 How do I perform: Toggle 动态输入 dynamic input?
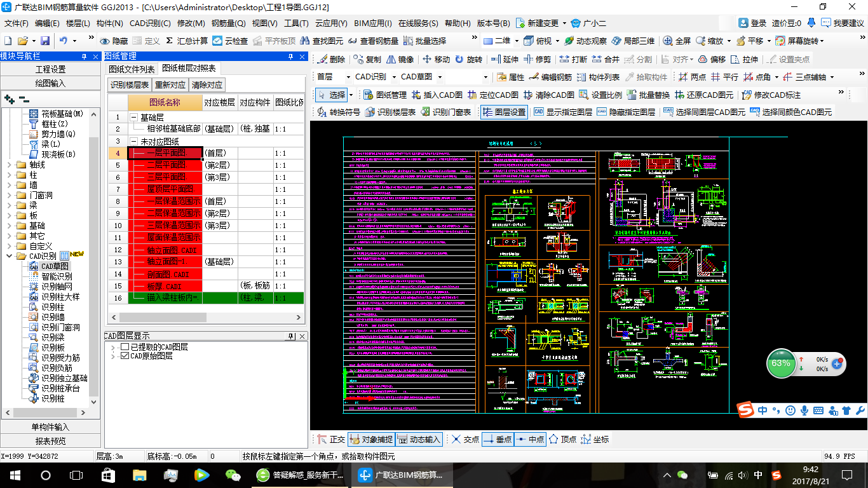pos(419,439)
